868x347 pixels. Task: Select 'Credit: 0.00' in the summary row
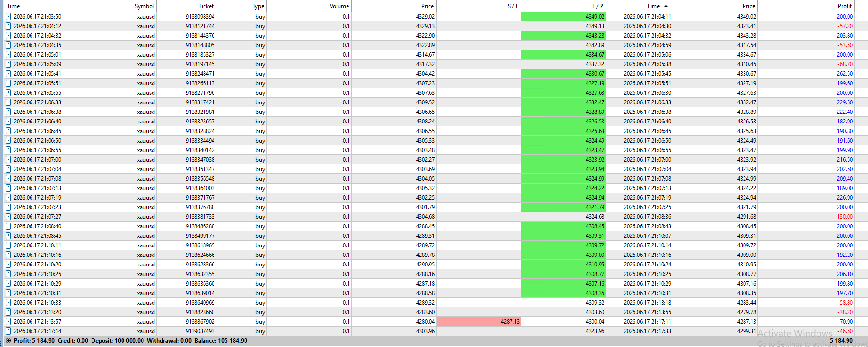(x=73, y=341)
